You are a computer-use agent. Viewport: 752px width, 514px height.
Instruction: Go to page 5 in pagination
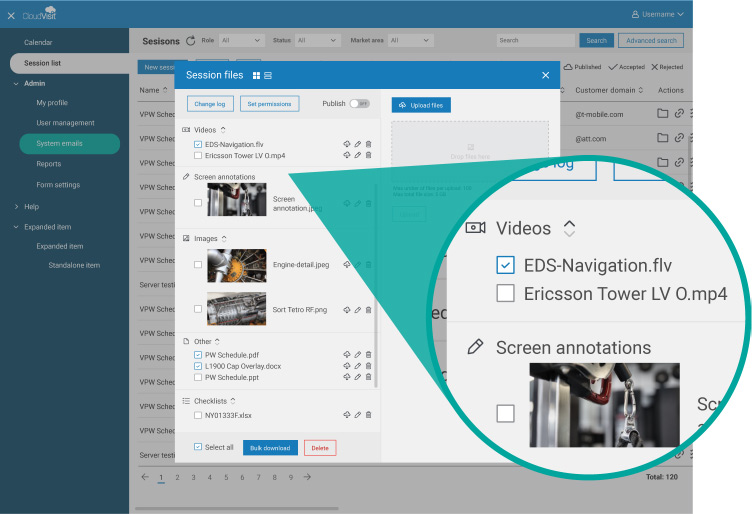(226, 477)
